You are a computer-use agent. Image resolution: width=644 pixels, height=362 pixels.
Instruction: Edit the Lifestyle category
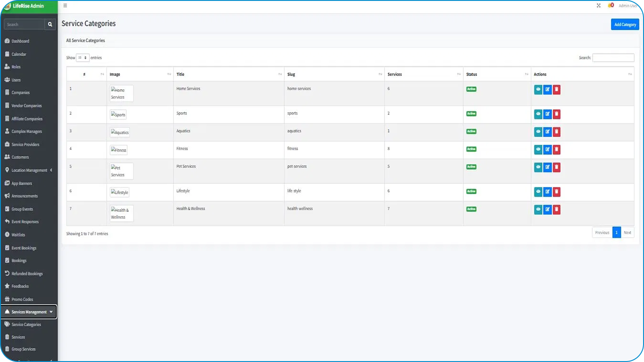[547, 192]
